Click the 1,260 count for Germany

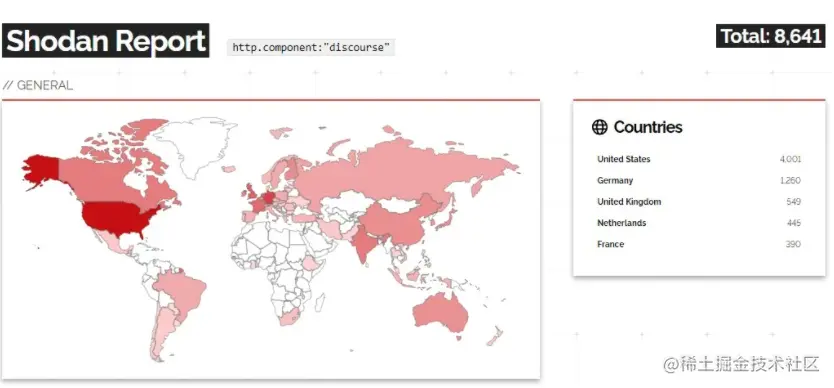(x=790, y=180)
